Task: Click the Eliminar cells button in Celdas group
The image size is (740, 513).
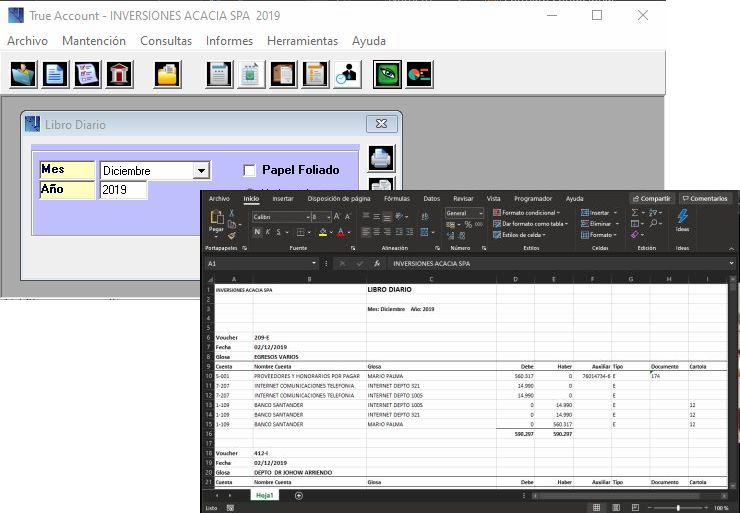Action: pos(600,224)
